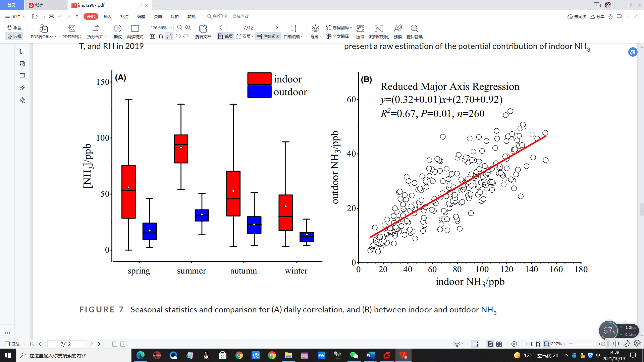Start the 朗读 read-aloud tool
This screenshot has width=644, height=362.
[x=397, y=28]
